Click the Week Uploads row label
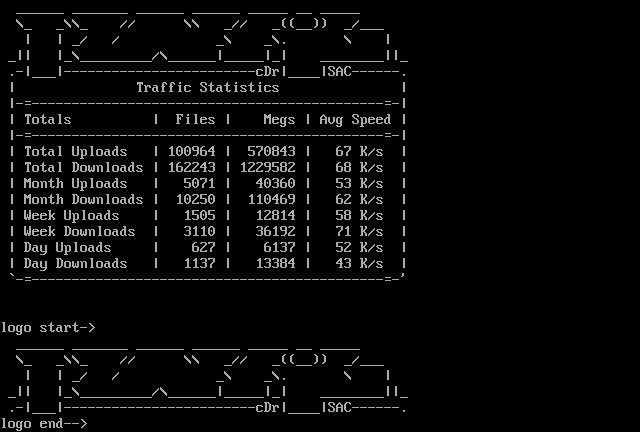 point(72,216)
